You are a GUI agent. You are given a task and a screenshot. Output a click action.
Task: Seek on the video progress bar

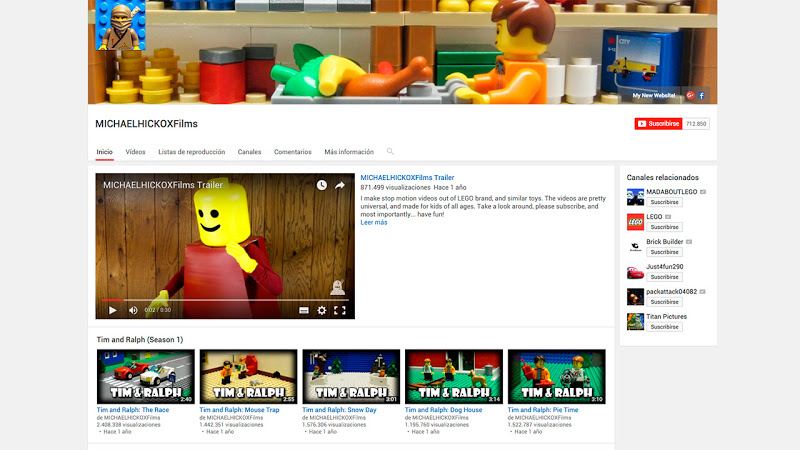[x=224, y=300]
